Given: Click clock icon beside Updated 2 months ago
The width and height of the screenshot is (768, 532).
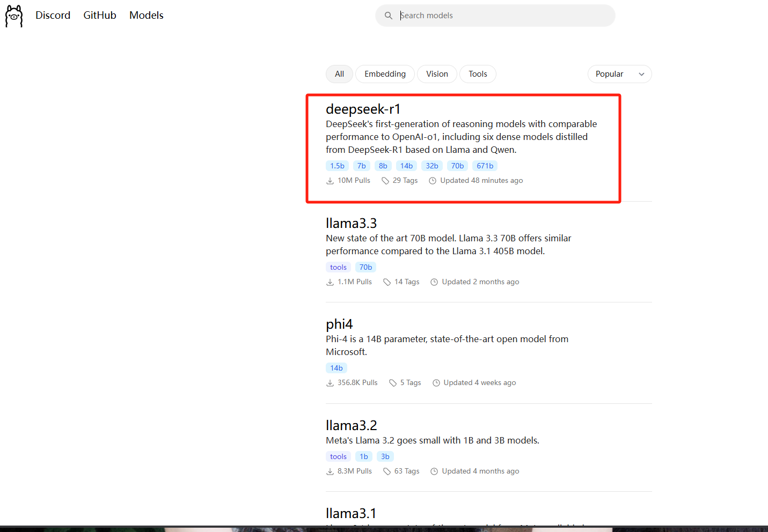Looking at the screenshot, I should (434, 282).
